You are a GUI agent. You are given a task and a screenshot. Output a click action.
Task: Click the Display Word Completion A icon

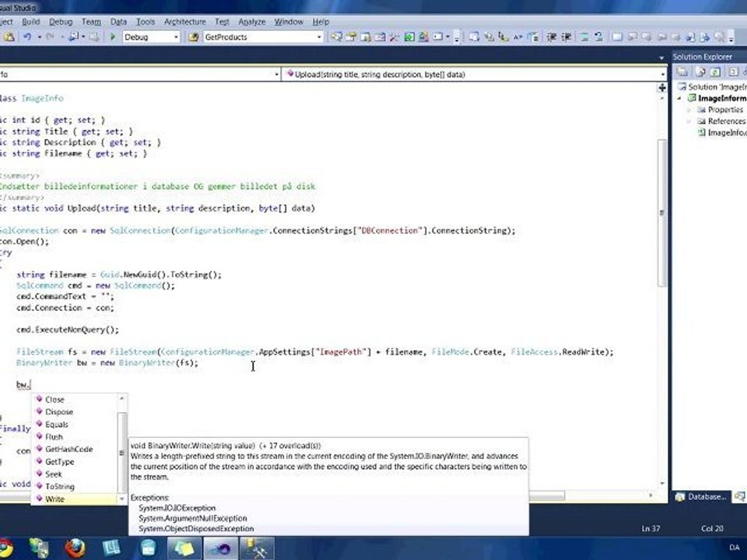(518, 37)
